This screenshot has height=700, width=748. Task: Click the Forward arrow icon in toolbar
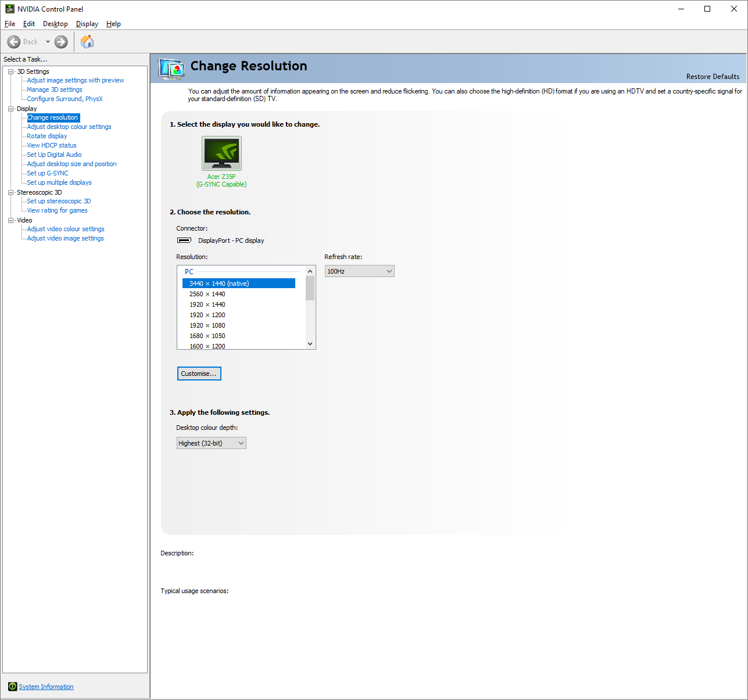tap(61, 42)
